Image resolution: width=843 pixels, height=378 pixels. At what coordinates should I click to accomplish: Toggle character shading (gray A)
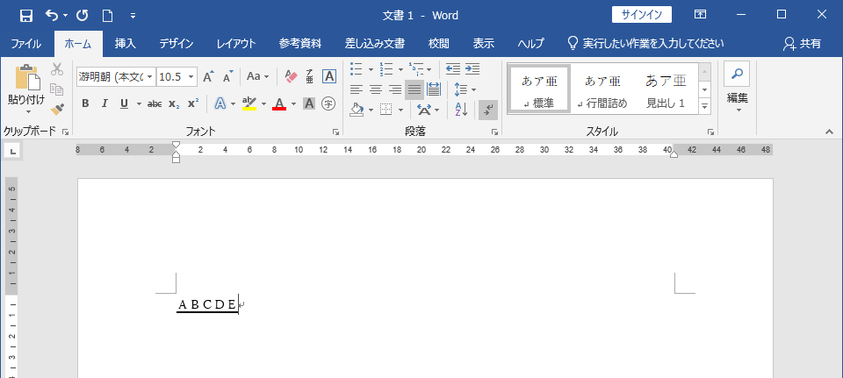(x=309, y=104)
